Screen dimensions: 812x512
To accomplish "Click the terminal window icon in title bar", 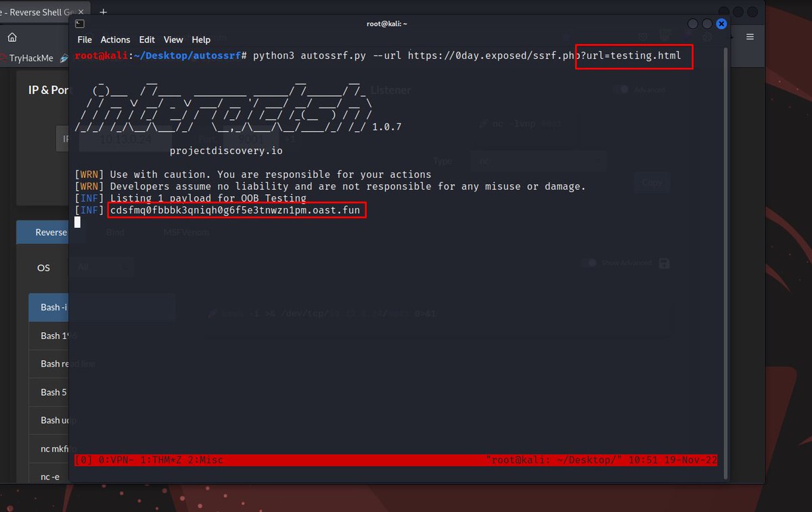I will 80,24.
